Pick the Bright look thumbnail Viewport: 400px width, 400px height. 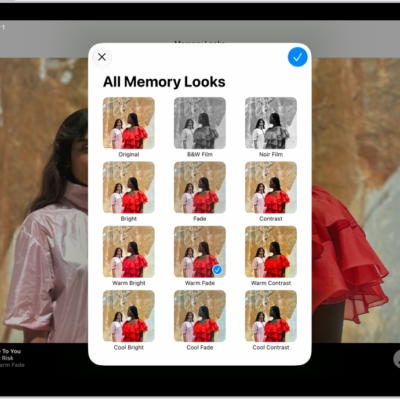coord(129,187)
